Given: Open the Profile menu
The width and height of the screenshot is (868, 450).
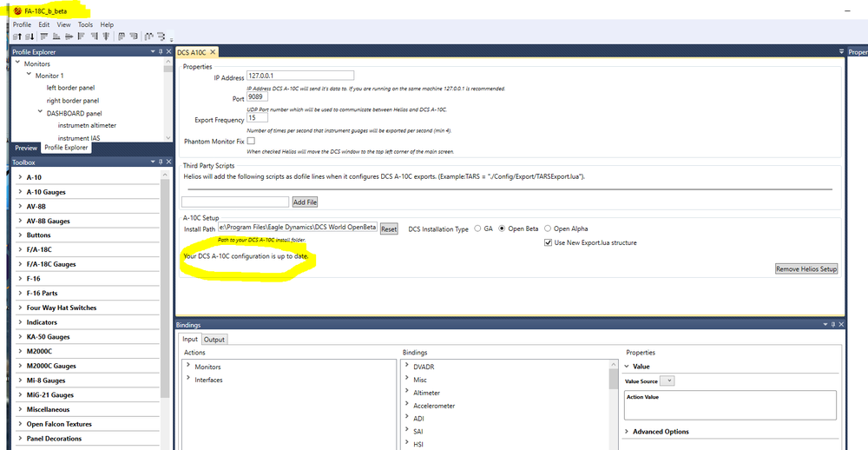Looking at the screenshot, I should click(23, 24).
